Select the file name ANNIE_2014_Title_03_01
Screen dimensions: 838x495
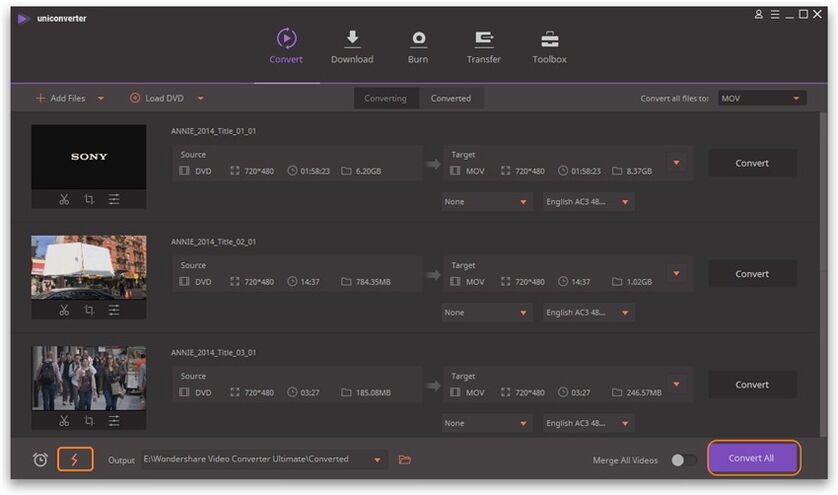click(213, 352)
